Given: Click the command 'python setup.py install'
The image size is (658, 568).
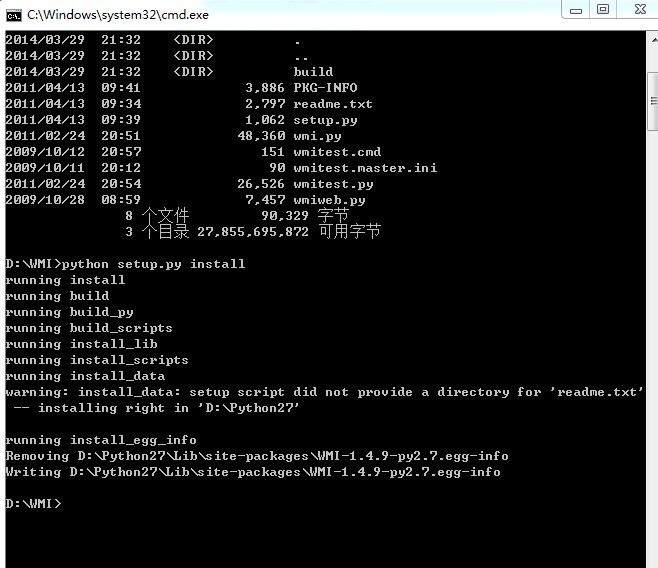Looking at the screenshot, I should pos(154,264).
